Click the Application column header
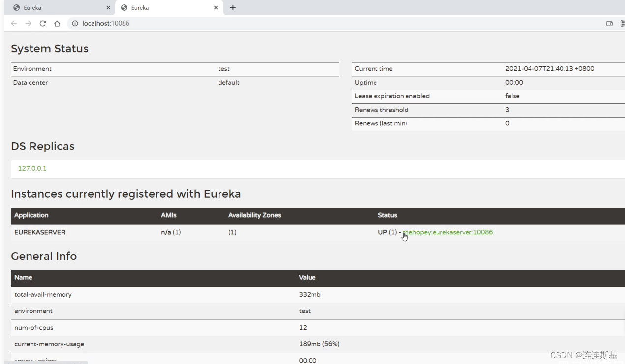Viewport: 625px width, 364px height. (31, 215)
